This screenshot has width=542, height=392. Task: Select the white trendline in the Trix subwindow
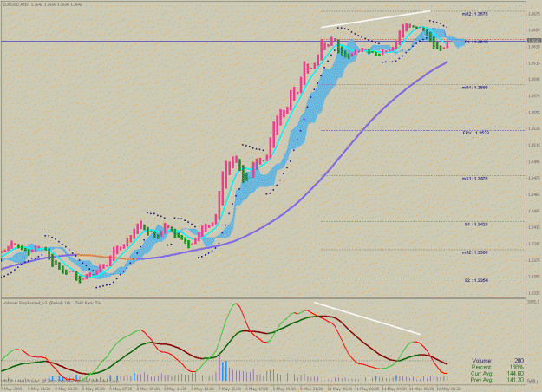[x=367, y=318]
